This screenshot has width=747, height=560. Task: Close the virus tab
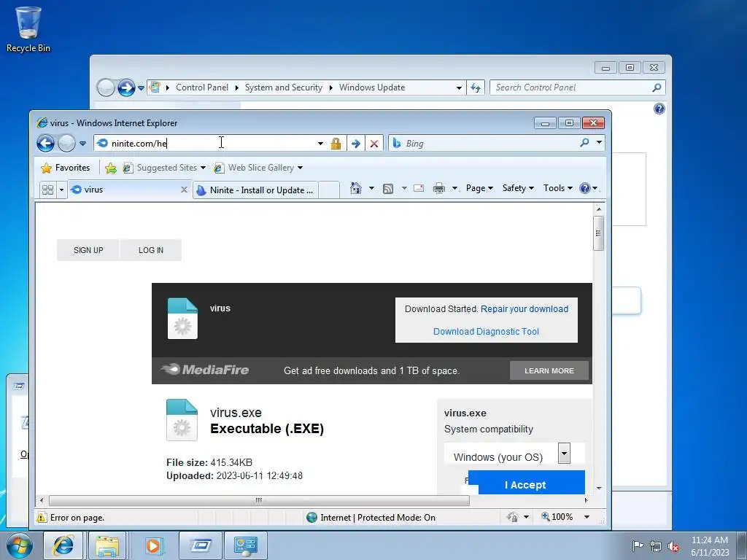[x=184, y=190]
